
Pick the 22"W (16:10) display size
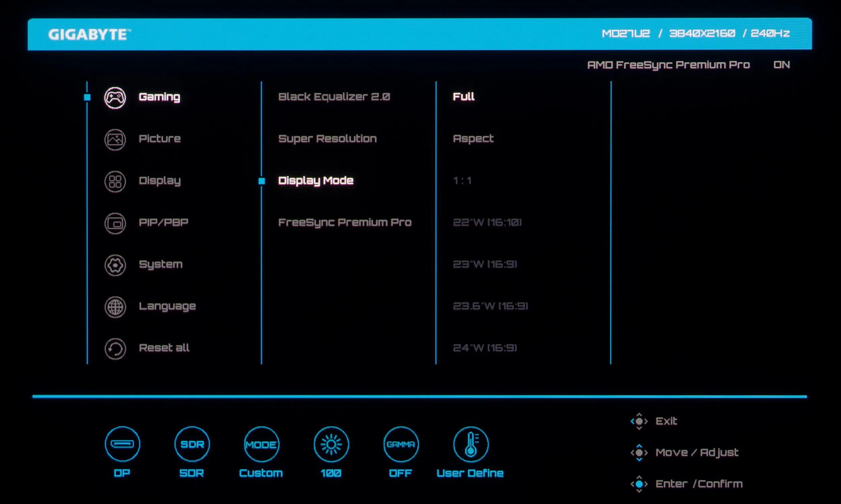click(487, 222)
